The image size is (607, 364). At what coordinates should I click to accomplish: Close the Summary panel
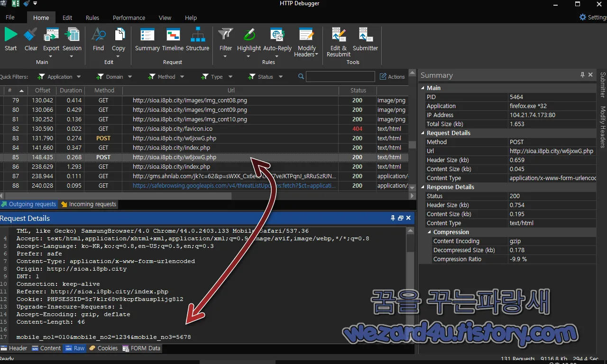pos(590,75)
